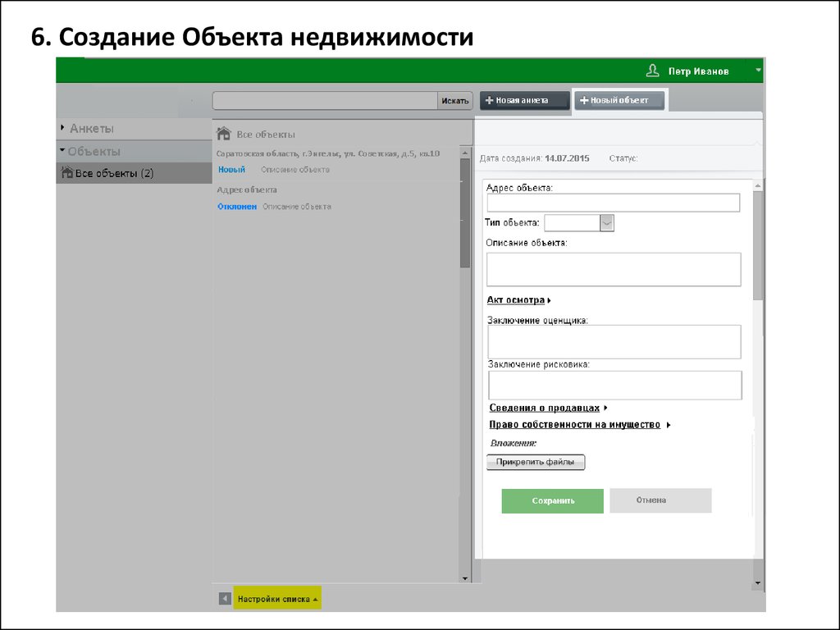The image size is (840, 630).
Task: Open the Тип объекта dropdown
Action: (607, 223)
